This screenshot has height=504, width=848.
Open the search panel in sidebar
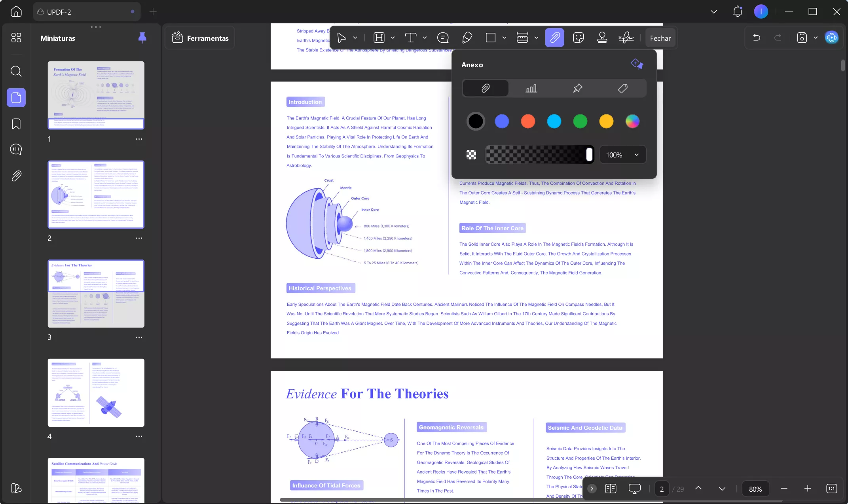pos(16,71)
